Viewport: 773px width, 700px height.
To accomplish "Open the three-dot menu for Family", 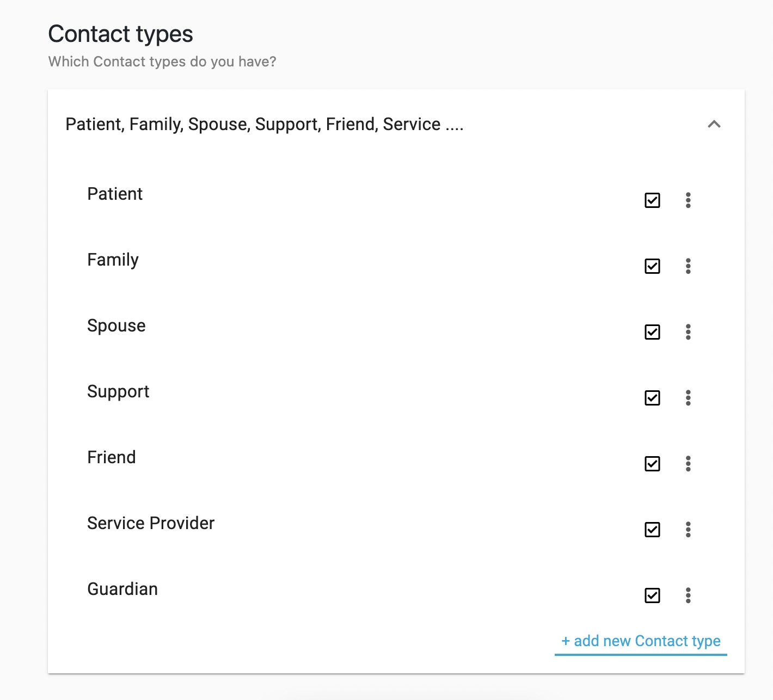I will (688, 266).
